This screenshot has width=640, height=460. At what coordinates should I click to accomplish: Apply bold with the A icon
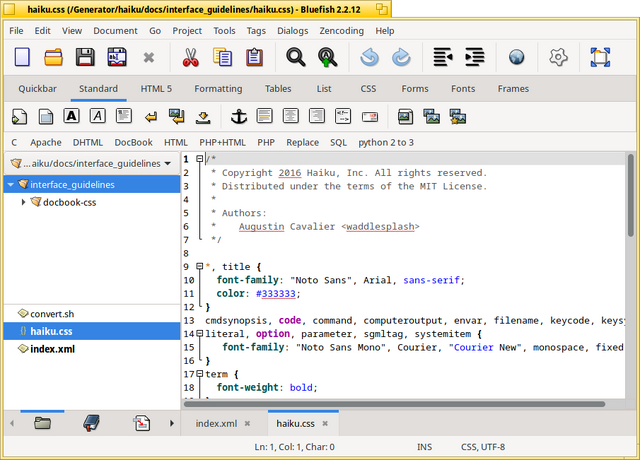pyautogui.click(x=71, y=116)
